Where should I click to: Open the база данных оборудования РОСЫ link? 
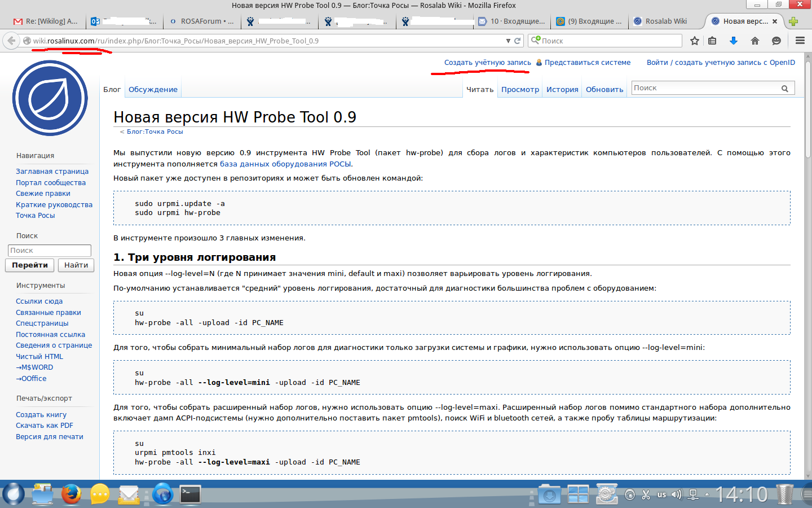tap(285, 164)
